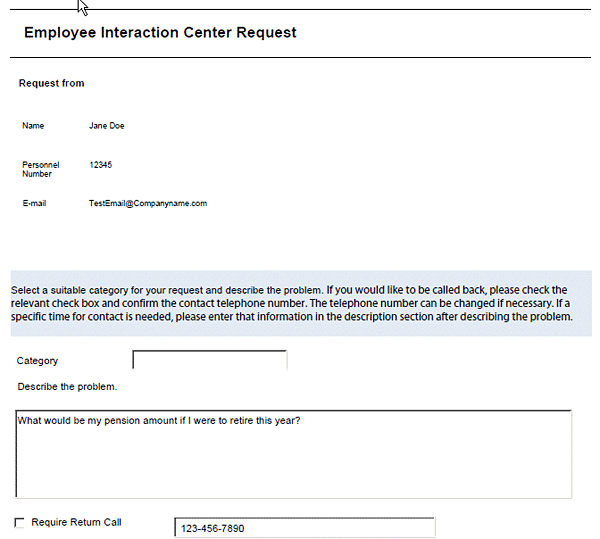Click the Name field label
Screen dimensions: 600x539
[x=33, y=126]
